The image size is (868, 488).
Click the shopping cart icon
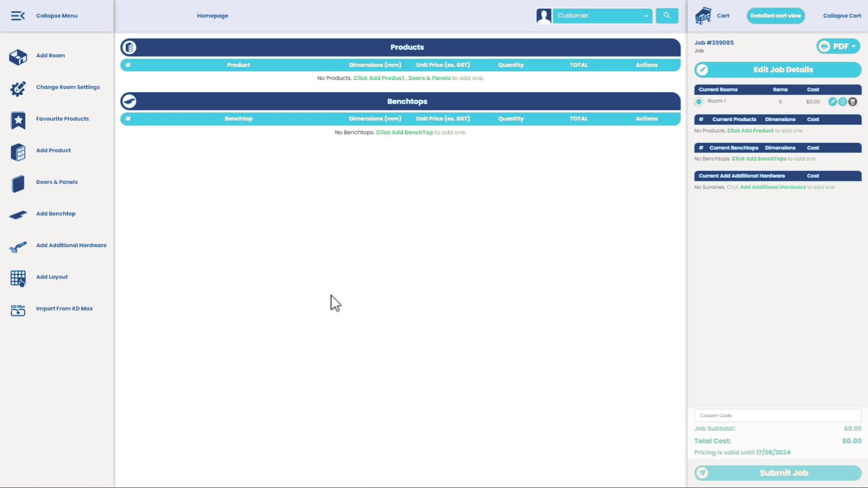coord(703,16)
